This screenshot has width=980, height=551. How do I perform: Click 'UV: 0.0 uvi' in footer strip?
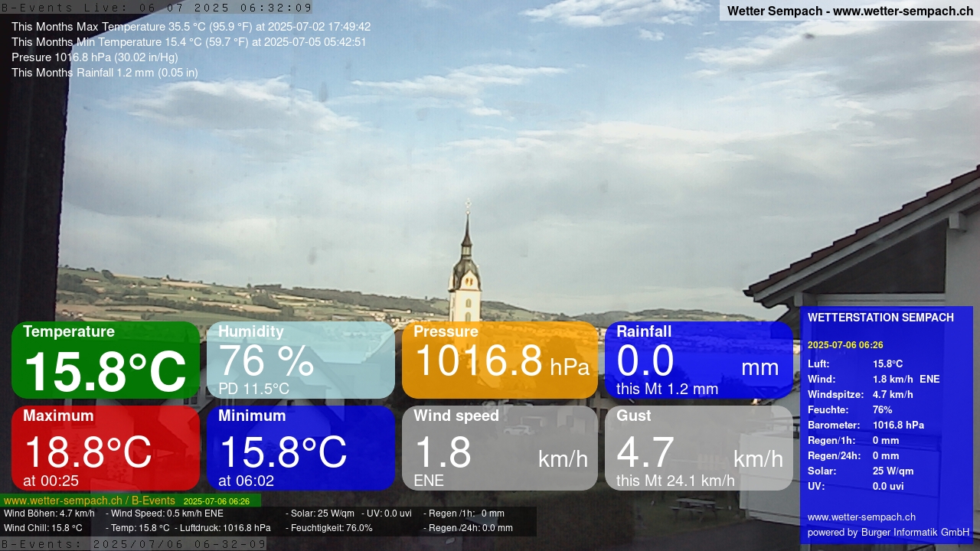(389, 514)
